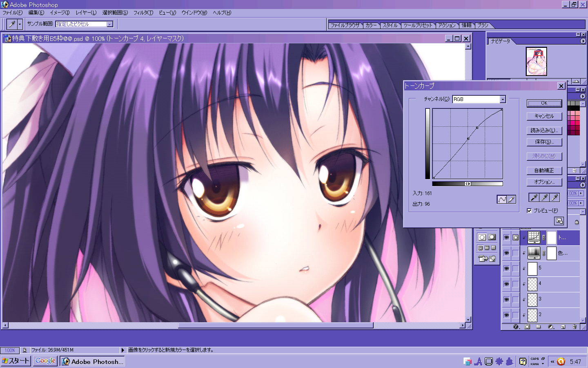Click the OK button in Curves dialog
The width and height of the screenshot is (588, 368).
pos(544,103)
